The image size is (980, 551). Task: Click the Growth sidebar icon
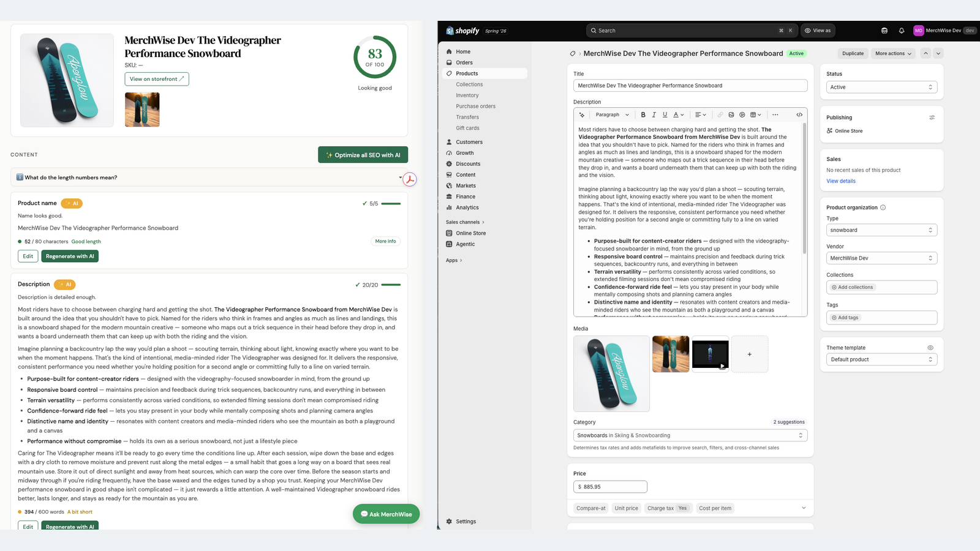click(449, 153)
